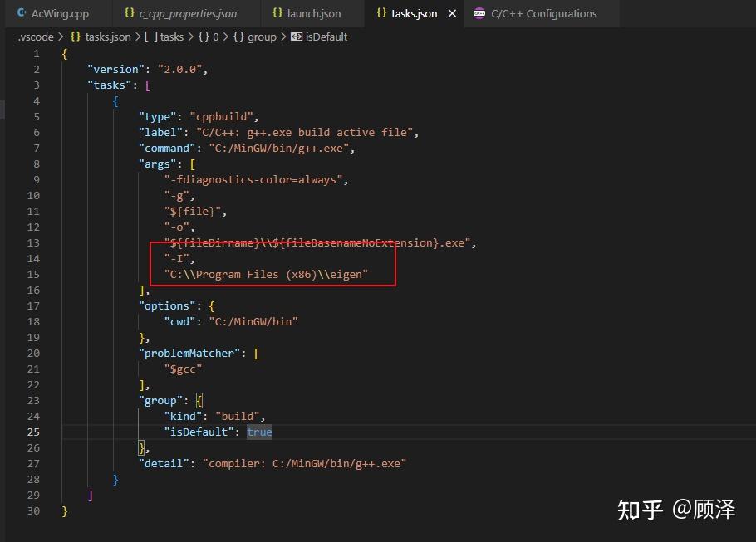Click the "-o" argument
The width and height of the screenshot is (756, 542).
pyautogui.click(x=176, y=227)
